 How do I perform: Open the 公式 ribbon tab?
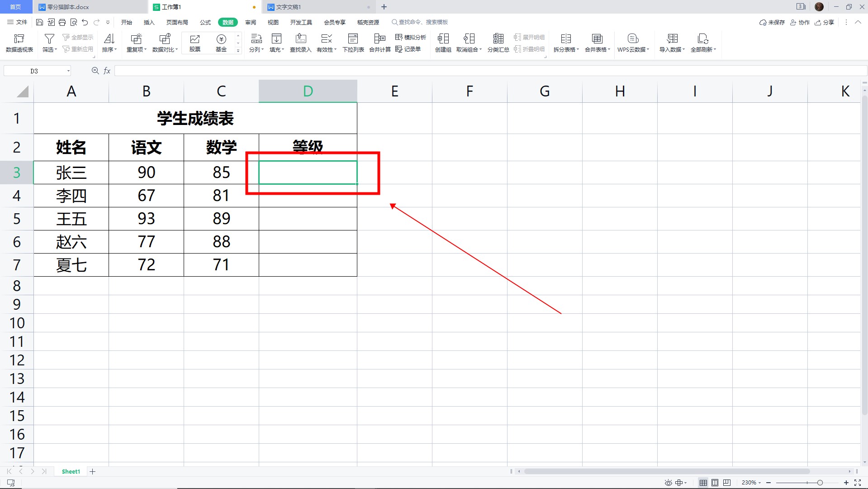point(205,22)
